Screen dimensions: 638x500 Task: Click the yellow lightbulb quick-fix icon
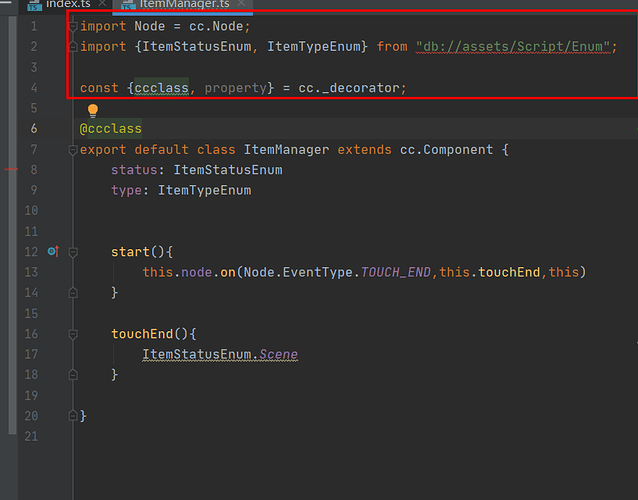(x=93, y=110)
